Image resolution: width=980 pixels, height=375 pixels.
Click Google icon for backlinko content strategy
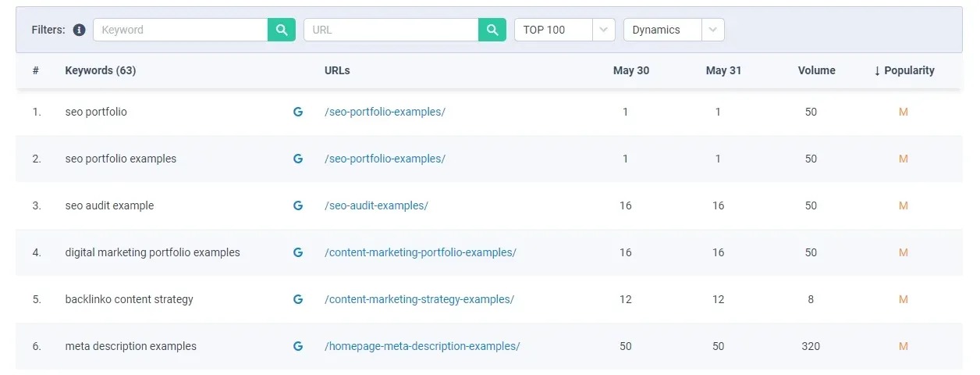pyautogui.click(x=297, y=299)
